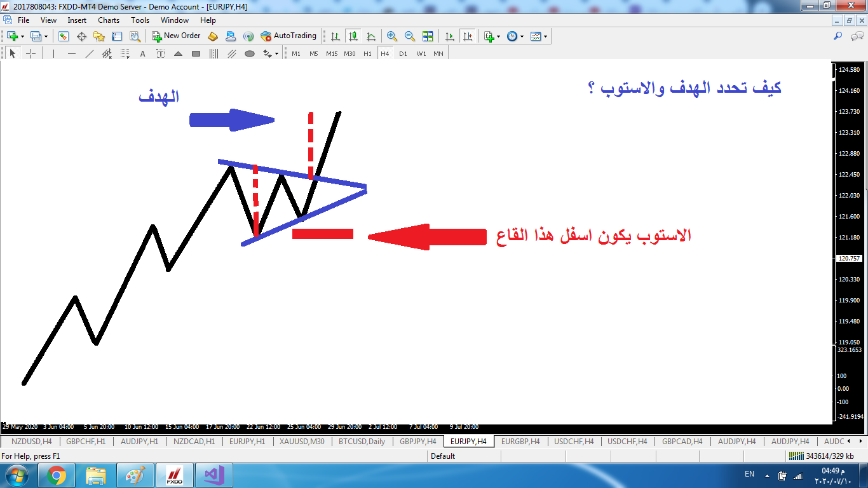Select the Fibonacci retracement tool
This screenshot has height=488, width=868.
coord(125,54)
